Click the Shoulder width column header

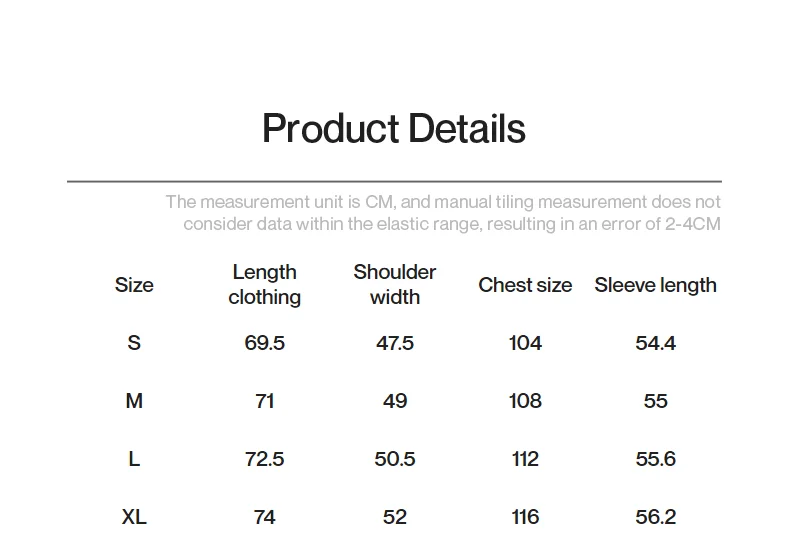[394, 285]
